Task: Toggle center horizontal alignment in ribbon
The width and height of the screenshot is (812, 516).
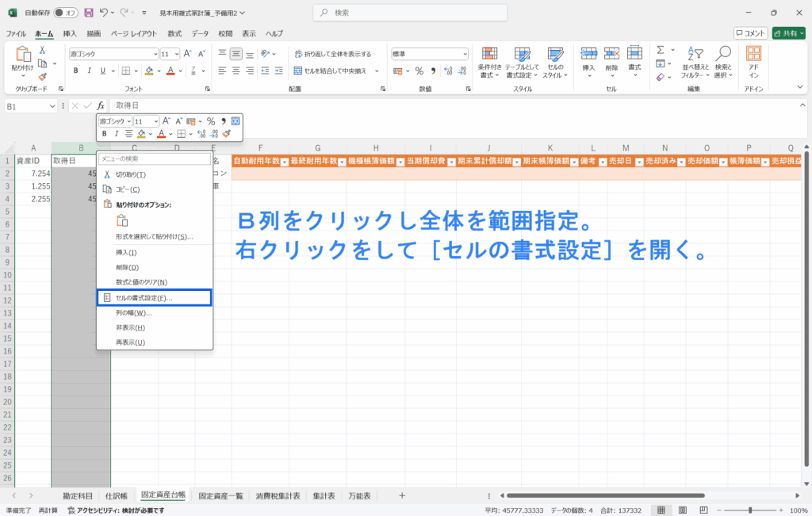Action: coord(236,71)
